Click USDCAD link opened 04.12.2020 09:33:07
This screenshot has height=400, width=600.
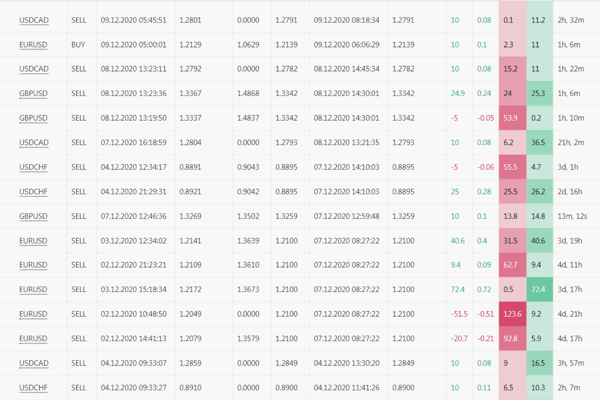tap(34, 363)
